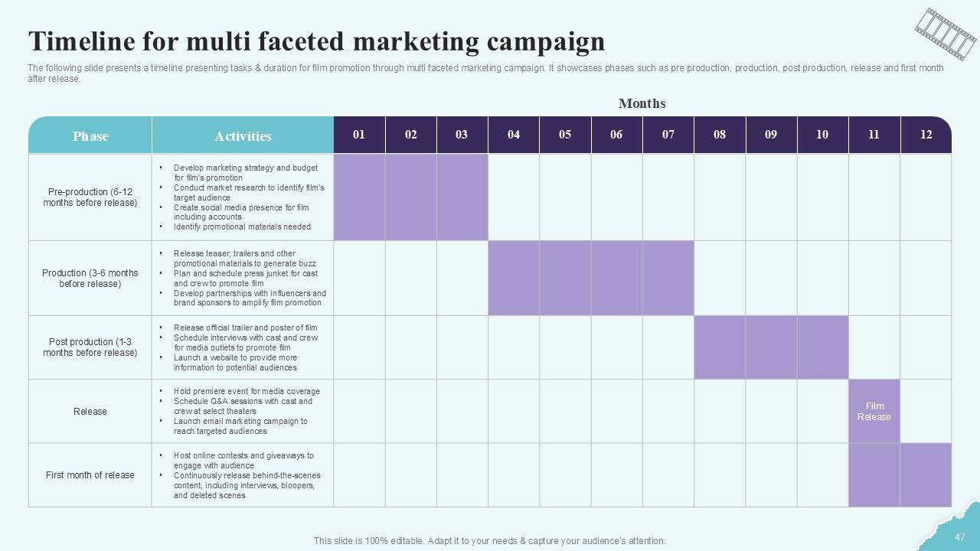Screen dimensions: 980x551
Task: Click the Activities column header
Action: pos(243,136)
